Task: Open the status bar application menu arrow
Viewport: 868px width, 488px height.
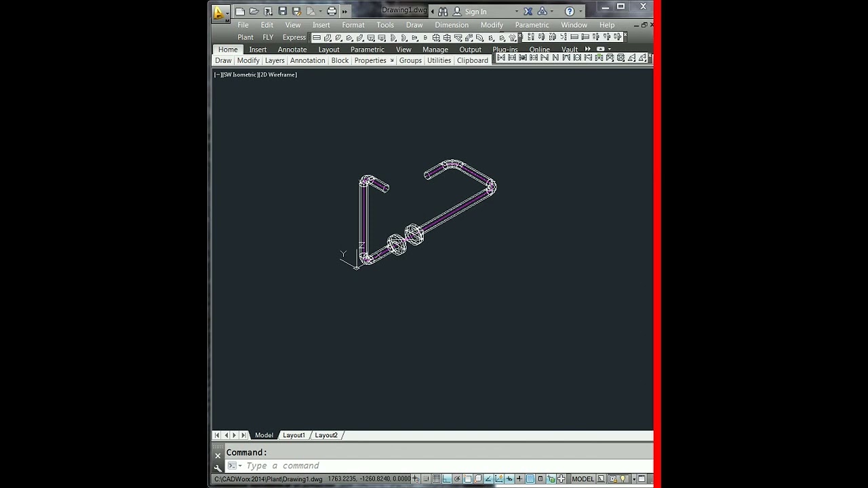Action: pos(634,479)
